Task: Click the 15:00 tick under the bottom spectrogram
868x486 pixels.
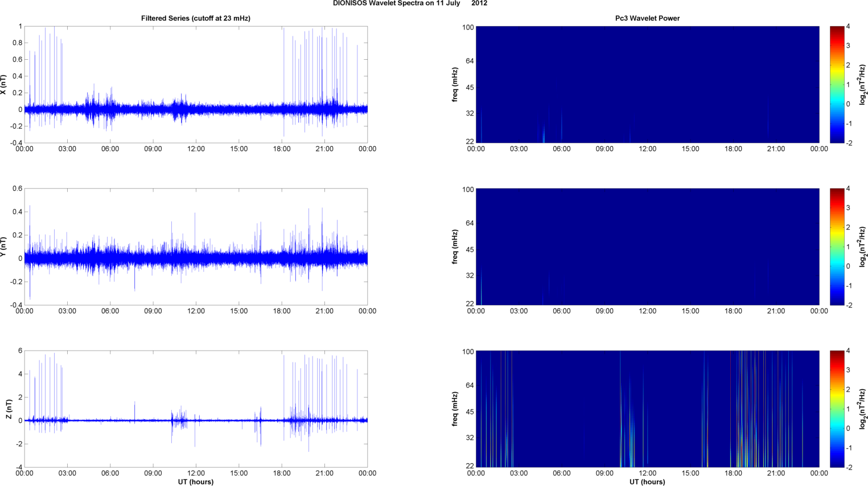Action: coord(690,473)
